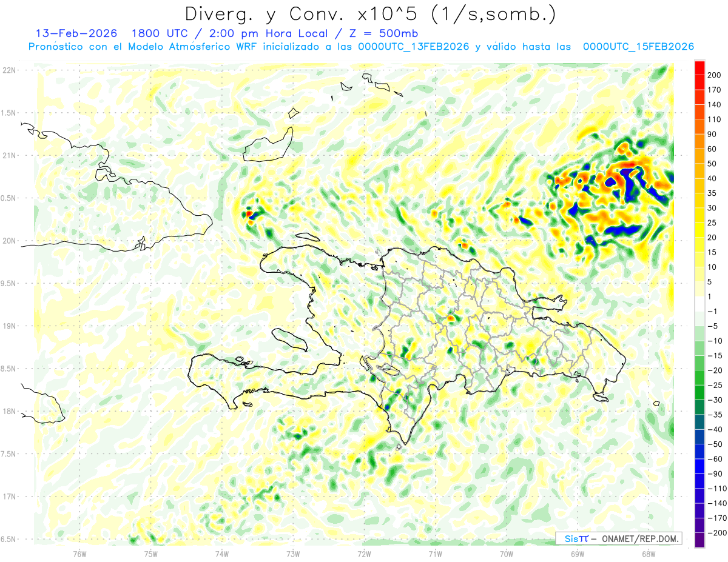This screenshot has height=562, width=728.
Task: Click the yellow swatch between 25 and 20
Action: pyautogui.click(x=699, y=230)
